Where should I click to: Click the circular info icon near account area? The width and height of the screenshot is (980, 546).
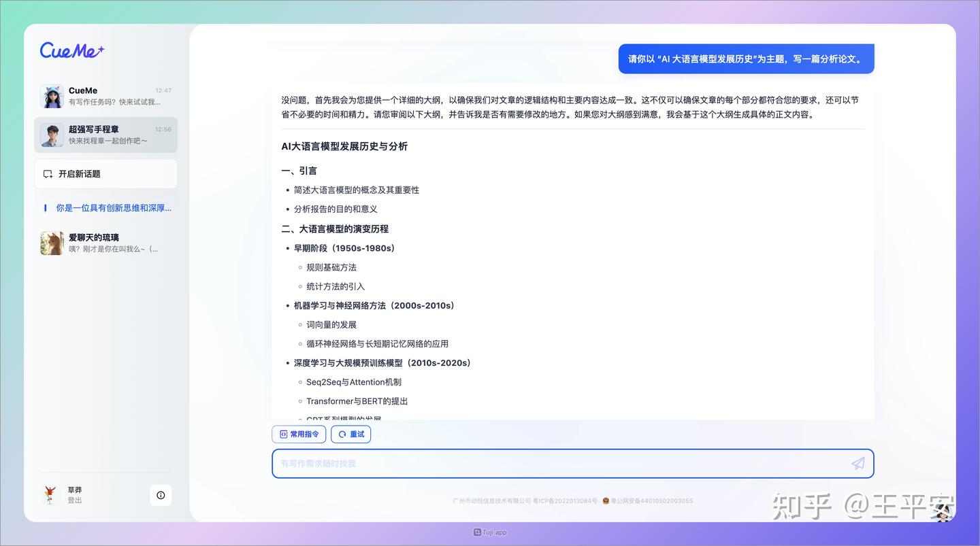click(x=161, y=495)
